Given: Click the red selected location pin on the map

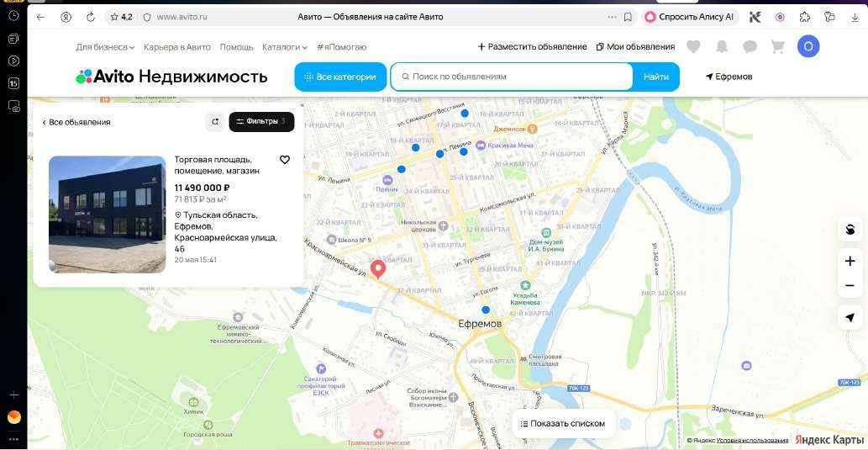Looking at the screenshot, I should click(378, 269).
